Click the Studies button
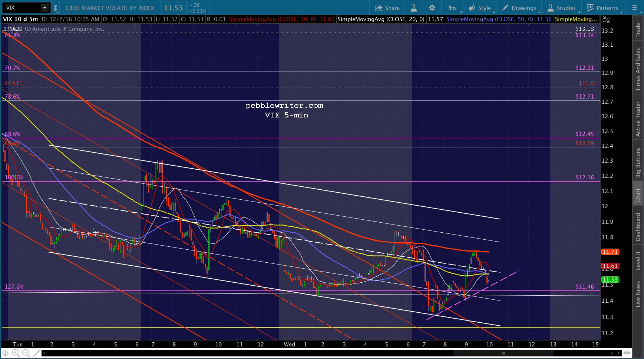 (x=562, y=8)
